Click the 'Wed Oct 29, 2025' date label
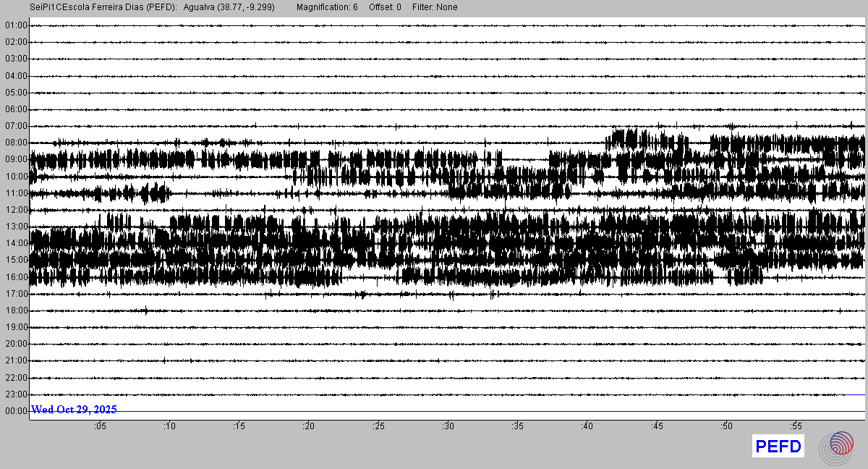The width and height of the screenshot is (868, 469). point(74,410)
